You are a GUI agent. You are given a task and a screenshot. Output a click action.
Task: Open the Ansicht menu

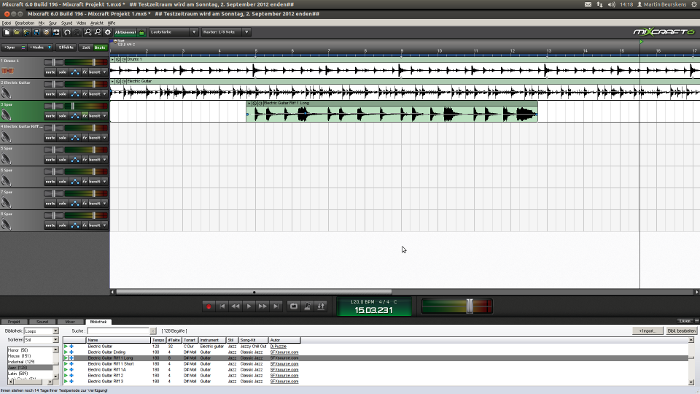click(96, 23)
